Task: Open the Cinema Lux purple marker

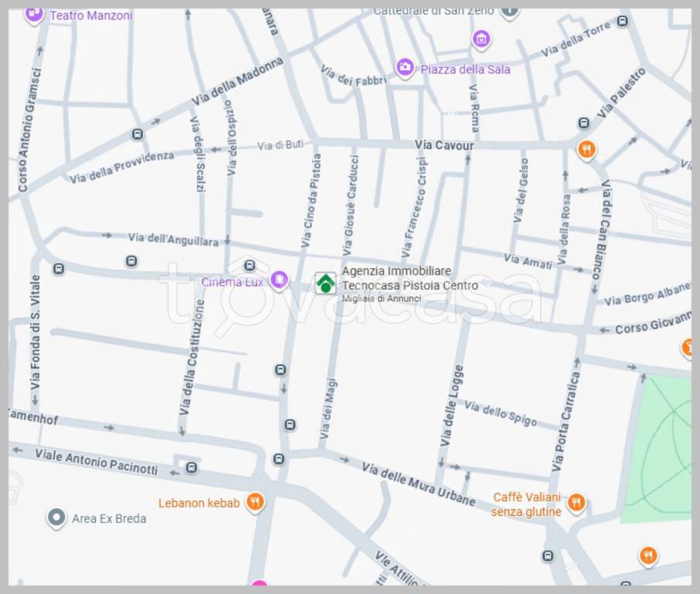Action: 279,281
